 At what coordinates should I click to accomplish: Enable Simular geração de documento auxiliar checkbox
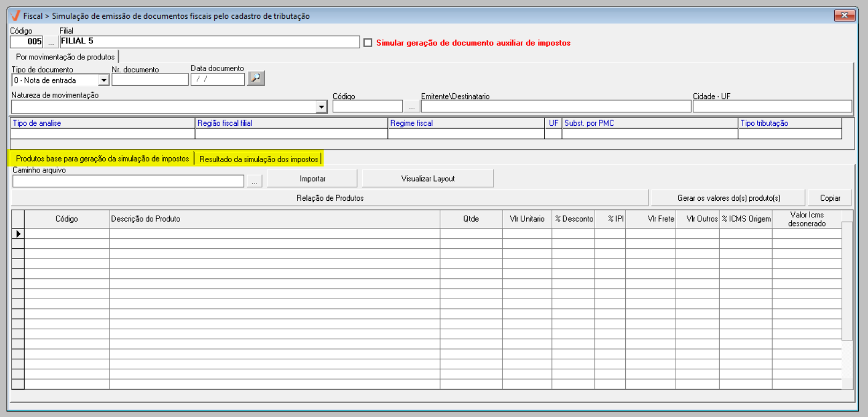pos(368,43)
